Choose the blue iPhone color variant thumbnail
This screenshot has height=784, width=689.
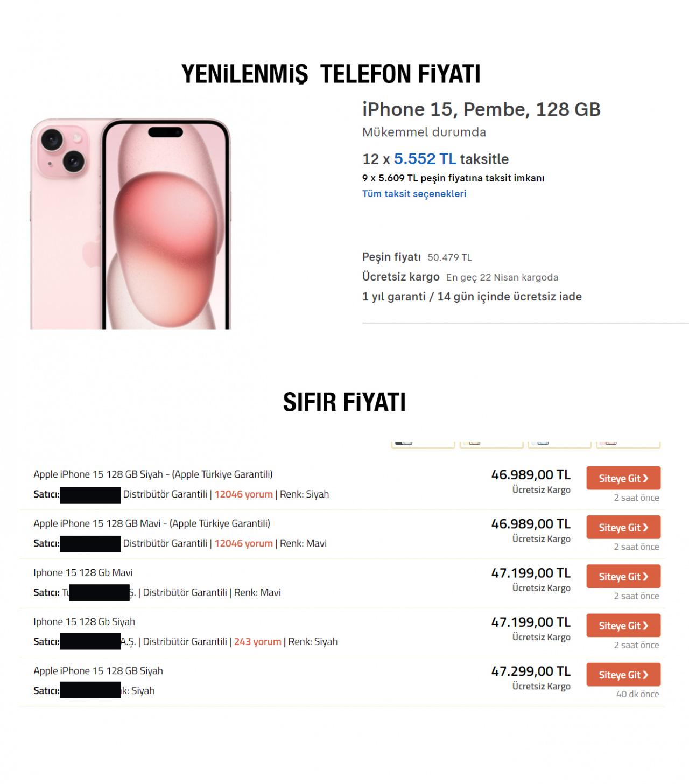tap(559, 444)
